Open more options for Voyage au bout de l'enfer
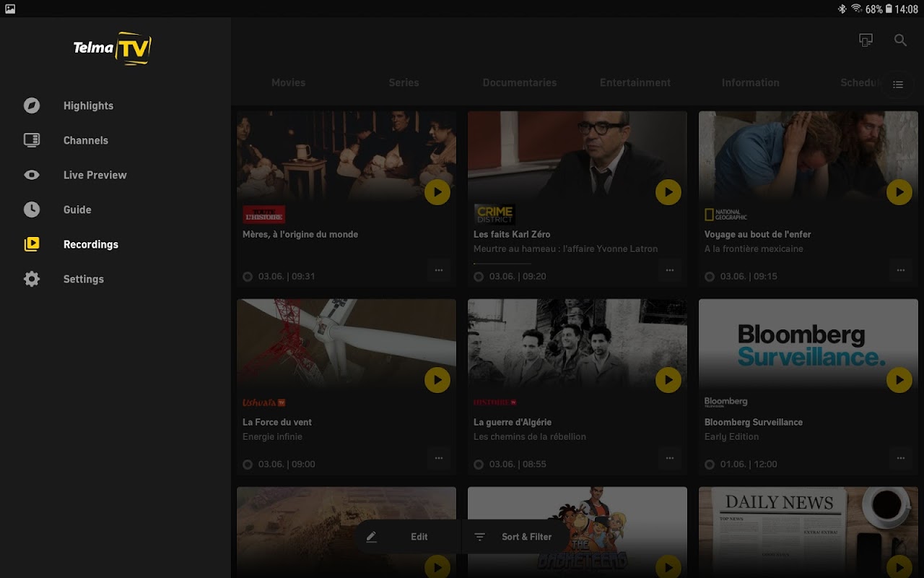The width and height of the screenshot is (924, 578). (901, 270)
